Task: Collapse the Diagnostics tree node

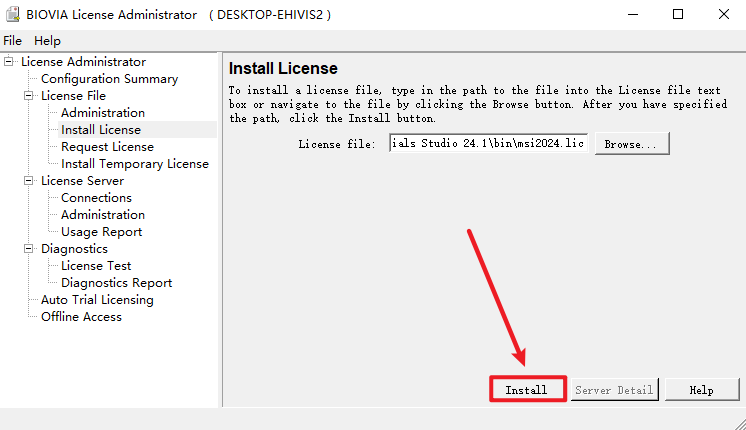Action: click(29, 249)
